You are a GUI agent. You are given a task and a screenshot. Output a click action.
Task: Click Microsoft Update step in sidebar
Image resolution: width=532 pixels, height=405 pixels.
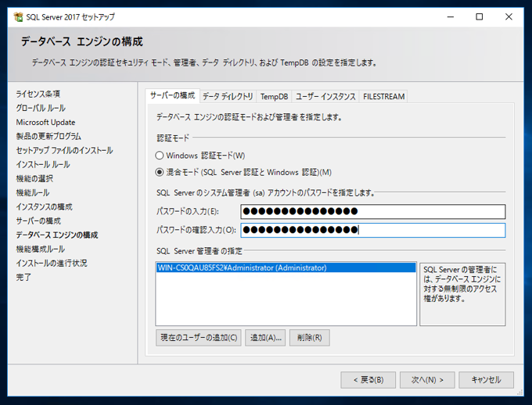pos(45,122)
